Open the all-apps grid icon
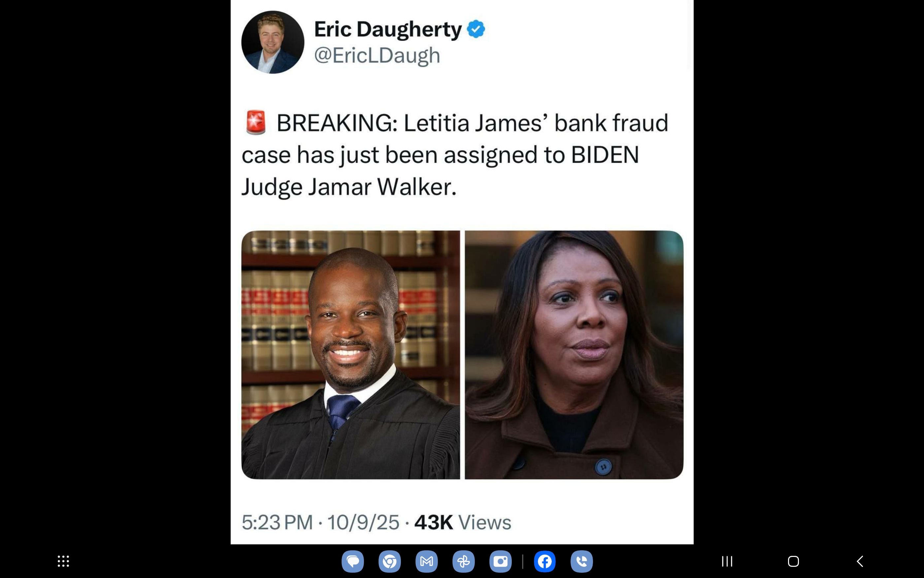The image size is (924, 578). (x=63, y=561)
